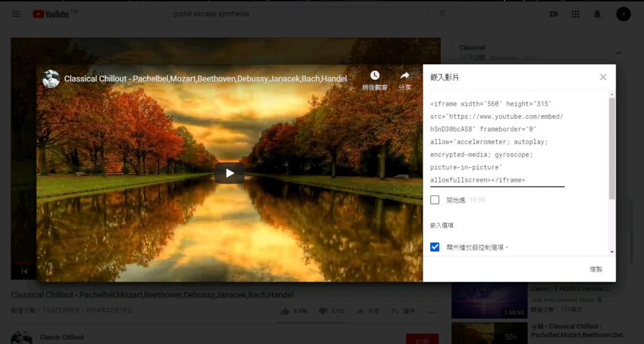
Task: Click the share button below video
Action: (368, 311)
